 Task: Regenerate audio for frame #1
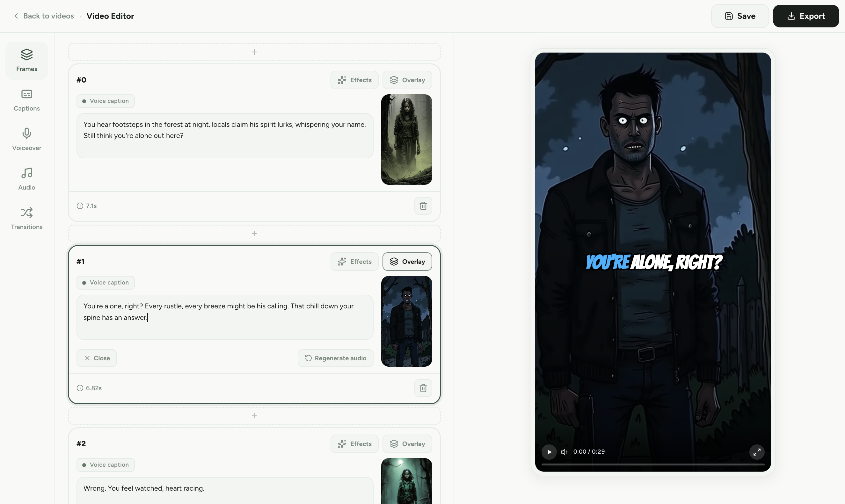pyautogui.click(x=335, y=358)
